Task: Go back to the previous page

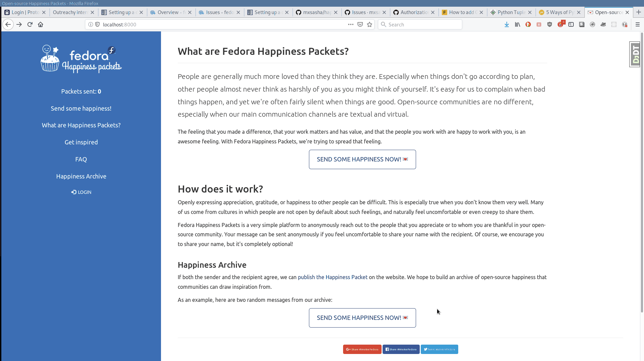Action: (8, 24)
